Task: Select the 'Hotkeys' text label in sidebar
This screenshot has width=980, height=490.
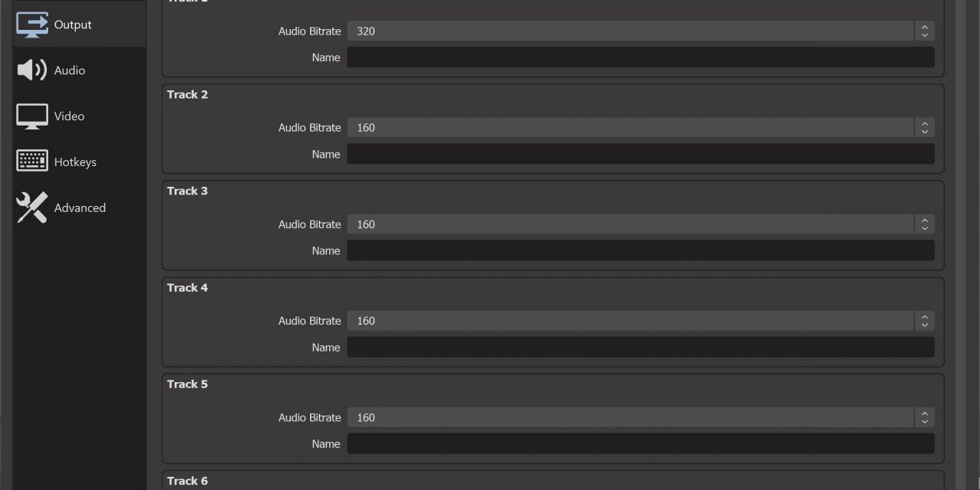Action: (75, 162)
